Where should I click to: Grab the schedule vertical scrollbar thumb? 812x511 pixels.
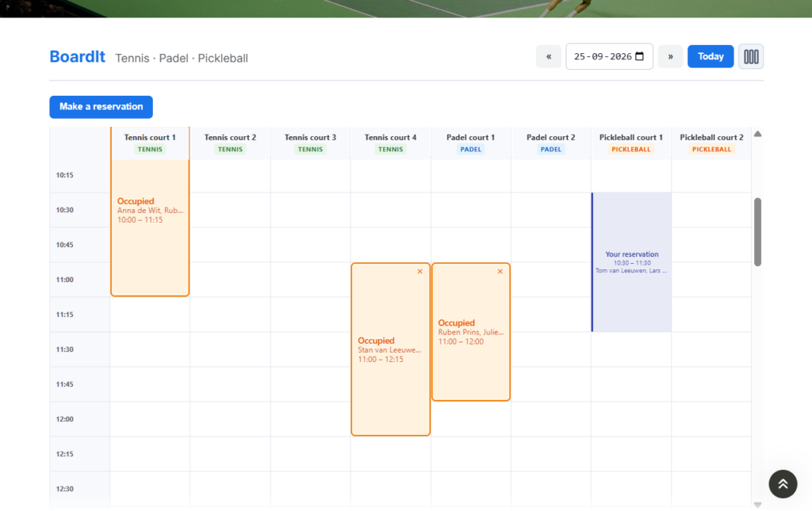(757, 231)
